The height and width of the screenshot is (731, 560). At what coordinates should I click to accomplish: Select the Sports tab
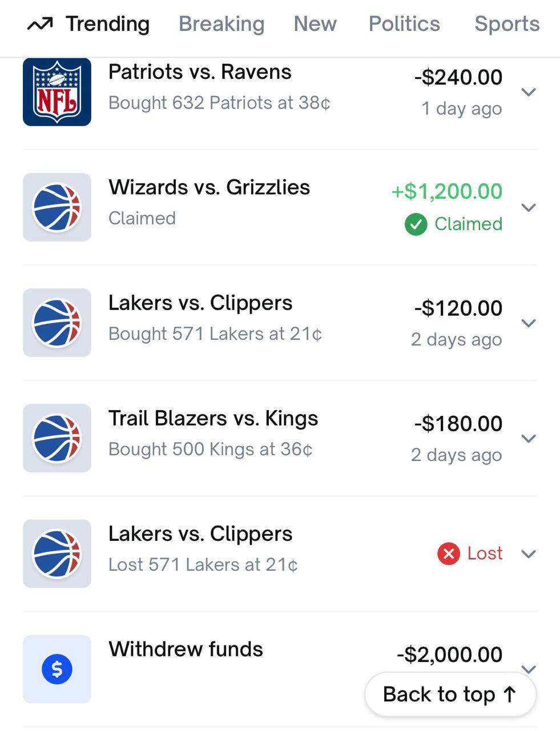click(507, 24)
